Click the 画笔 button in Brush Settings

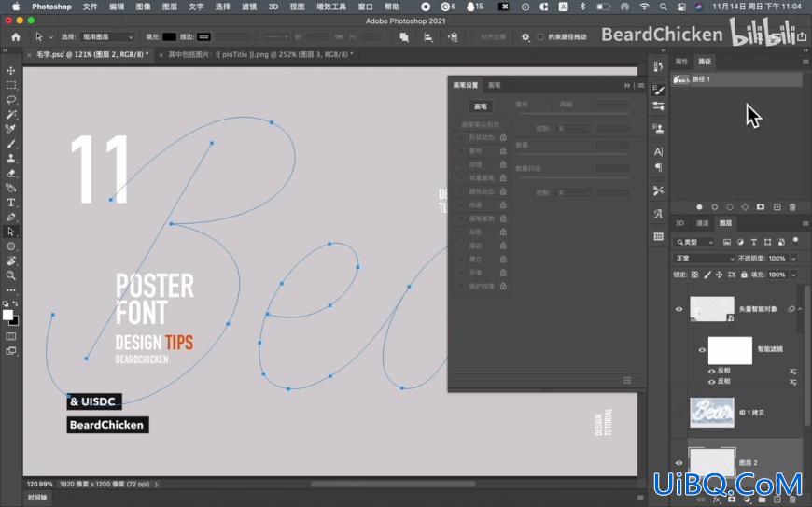point(480,106)
